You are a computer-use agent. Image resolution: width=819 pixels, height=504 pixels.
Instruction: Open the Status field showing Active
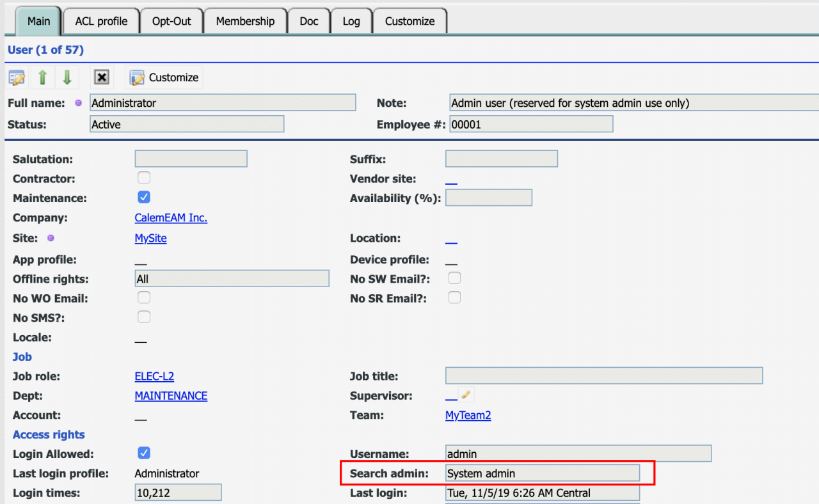tap(187, 124)
